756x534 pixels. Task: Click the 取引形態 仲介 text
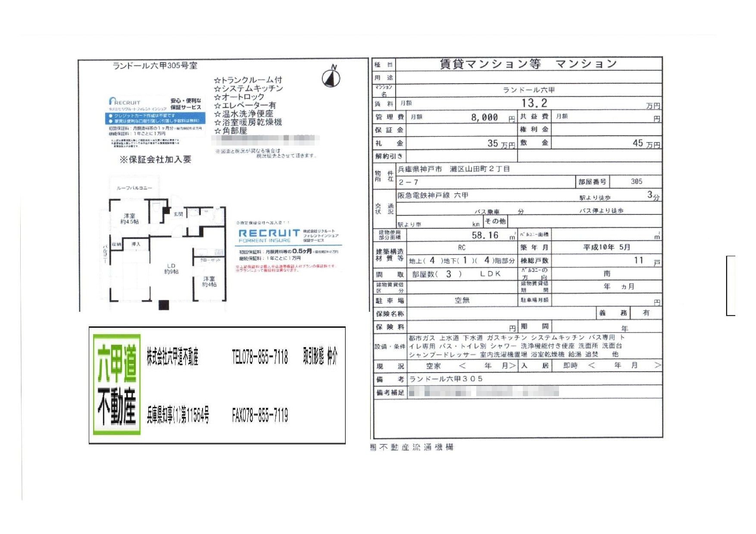pos(320,357)
